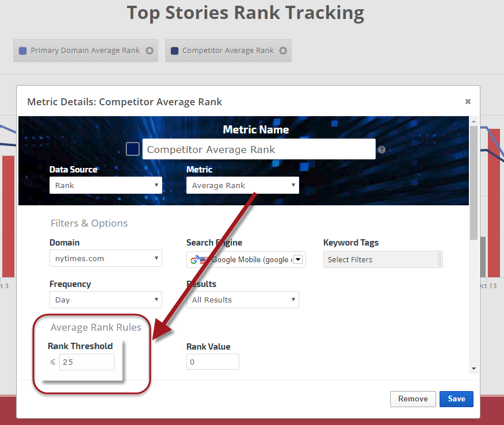Viewport: 504px width, 425px height.
Task: Close the Metric Details dialog
Action: coord(468,102)
